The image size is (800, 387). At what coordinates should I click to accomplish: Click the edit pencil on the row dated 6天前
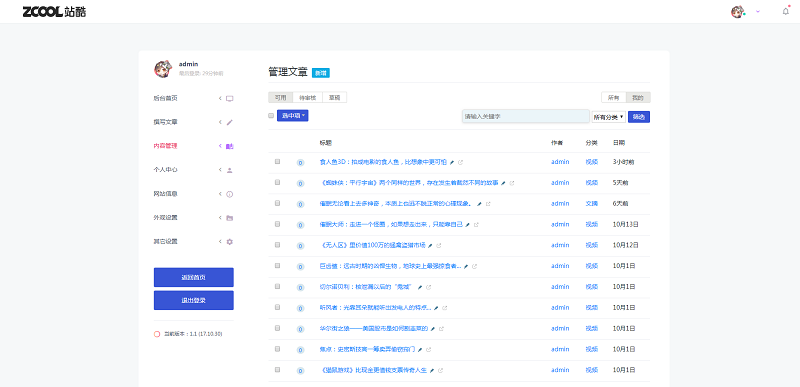click(x=479, y=204)
